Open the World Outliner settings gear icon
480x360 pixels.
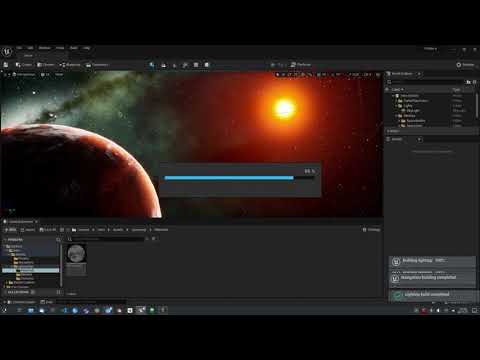pyautogui.click(x=475, y=82)
